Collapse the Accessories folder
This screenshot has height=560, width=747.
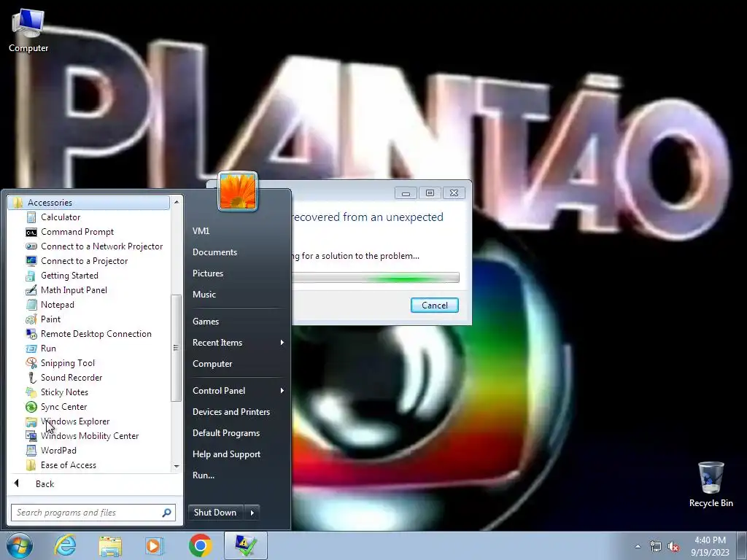89,203
